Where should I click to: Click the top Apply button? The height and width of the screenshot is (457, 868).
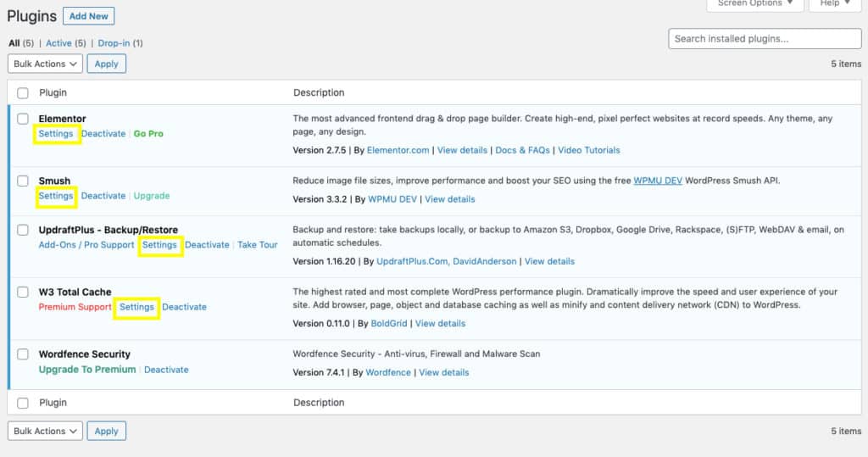(x=106, y=64)
